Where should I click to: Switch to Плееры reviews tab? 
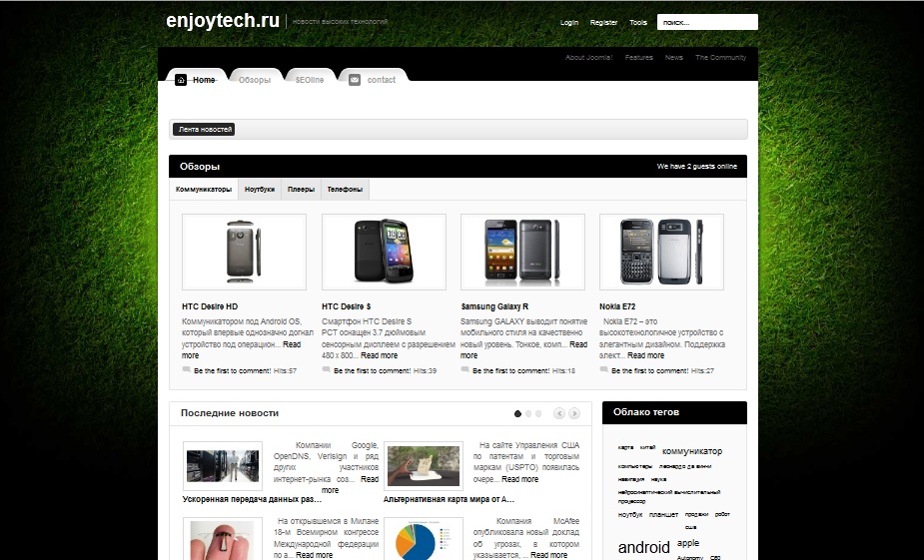point(301,190)
